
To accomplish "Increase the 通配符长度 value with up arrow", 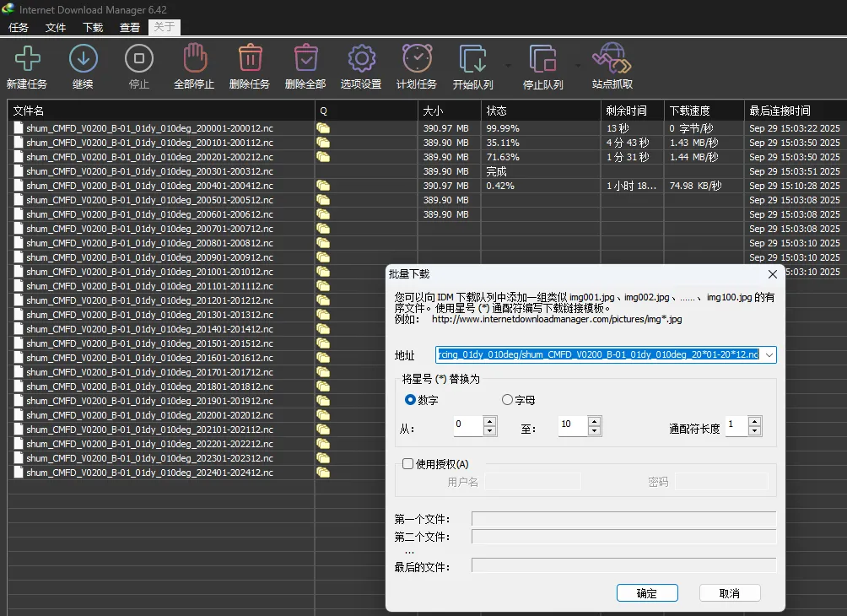I will [754, 421].
